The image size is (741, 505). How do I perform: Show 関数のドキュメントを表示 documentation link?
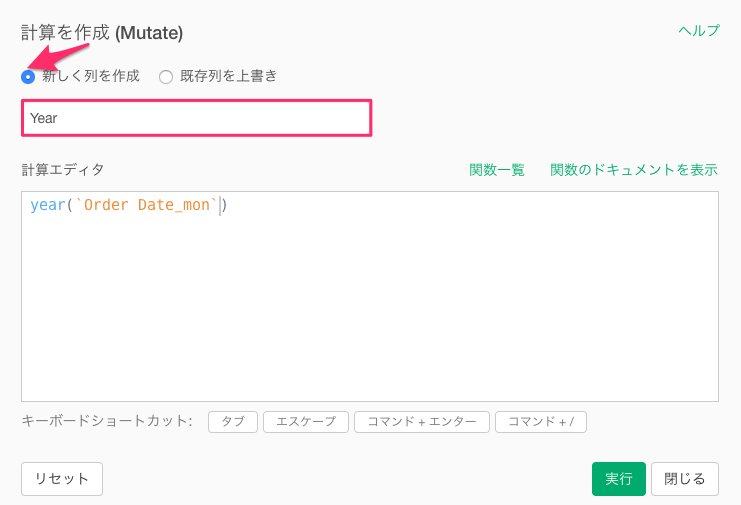(634, 170)
